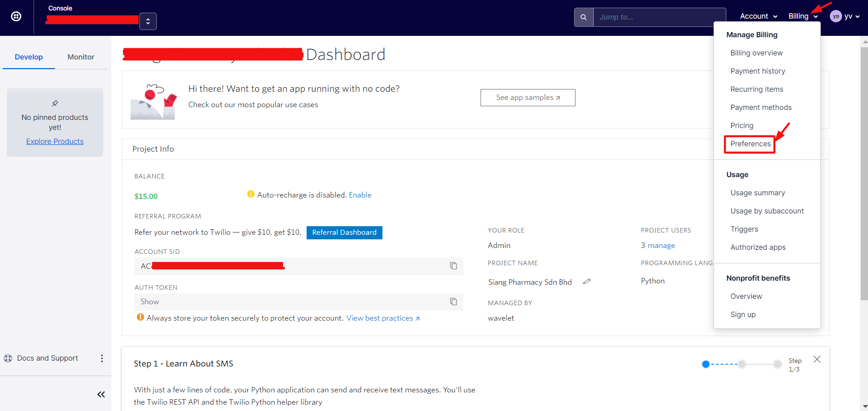
Task: Open Billing Preferences menu item
Action: point(750,144)
